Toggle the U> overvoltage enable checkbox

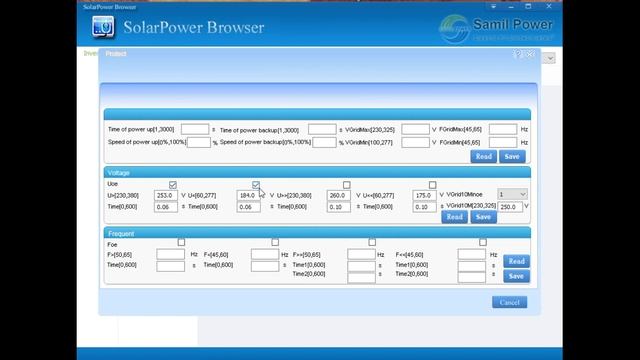click(x=173, y=185)
